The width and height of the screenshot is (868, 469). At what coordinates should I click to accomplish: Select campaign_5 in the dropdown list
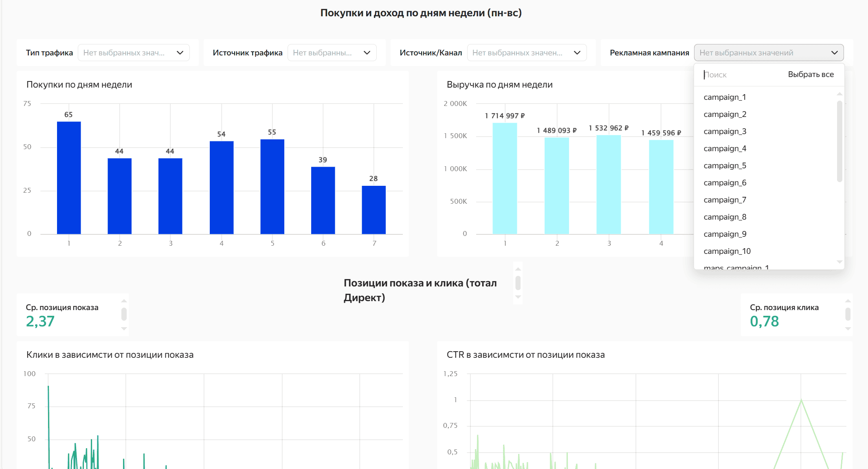click(x=725, y=165)
